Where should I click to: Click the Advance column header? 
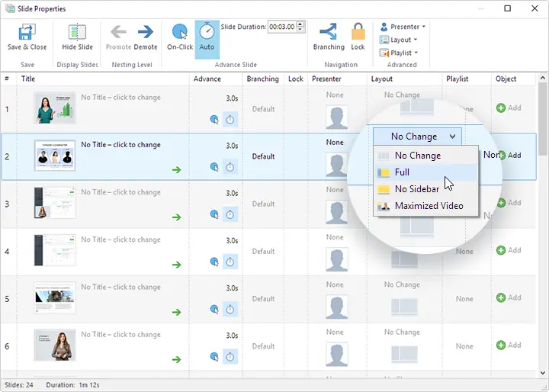click(x=216, y=79)
